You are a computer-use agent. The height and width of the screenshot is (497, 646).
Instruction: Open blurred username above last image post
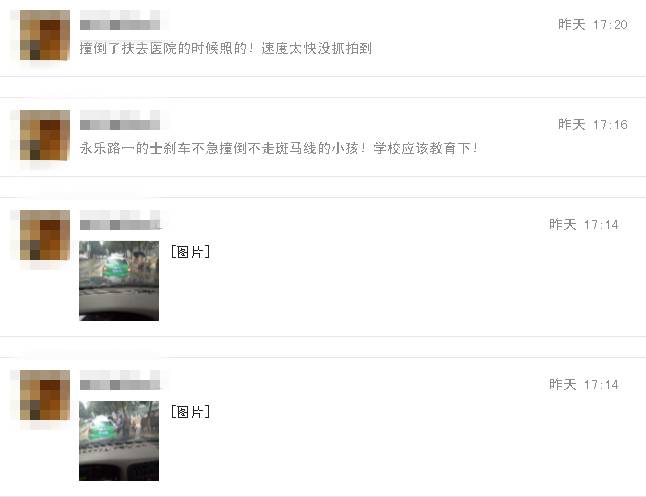120,380
